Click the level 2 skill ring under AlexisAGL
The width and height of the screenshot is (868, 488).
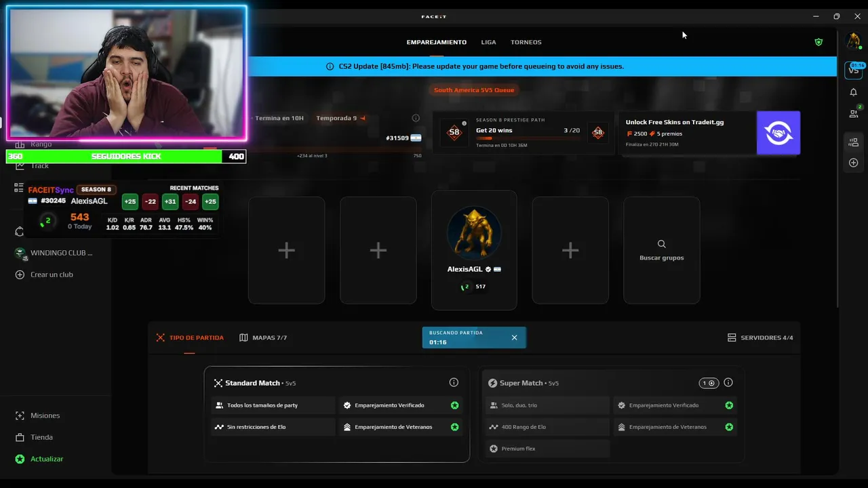click(x=466, y=287)
